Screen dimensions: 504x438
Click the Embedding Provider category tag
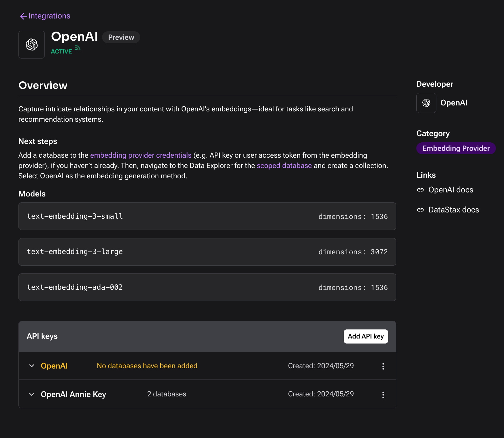456,148
